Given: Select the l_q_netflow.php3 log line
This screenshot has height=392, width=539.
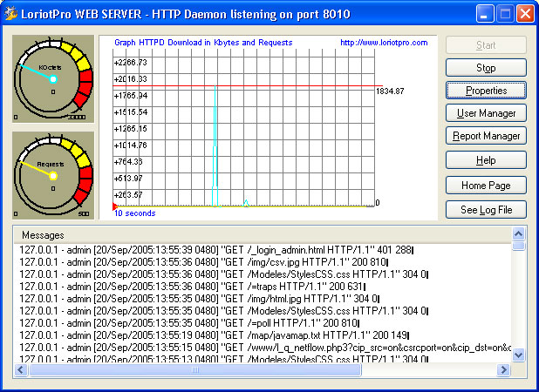Looking at the screenshot, I should (265, 348).
